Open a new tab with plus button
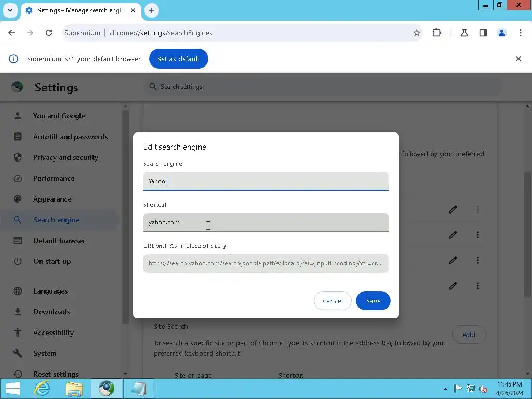This screenshot has height=399, width=532. click(x=152, y=10)
